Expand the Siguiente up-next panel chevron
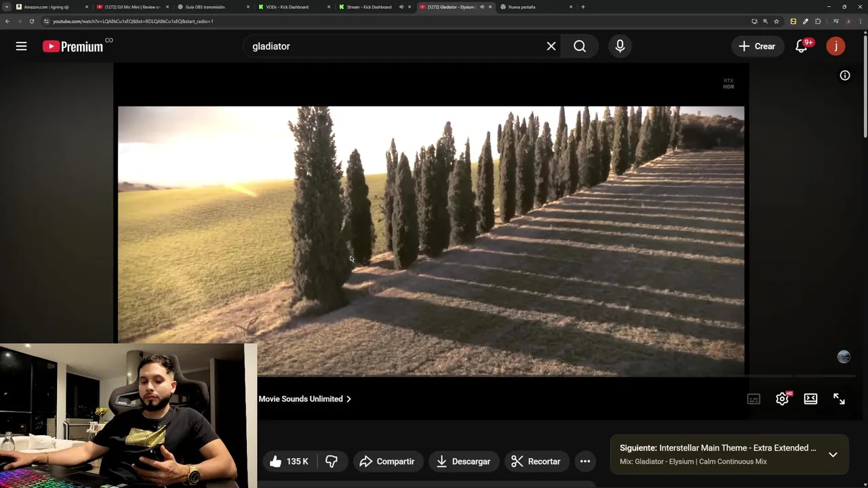The height and width of the screenshot is (488, 868). click(x=833, y=455)
